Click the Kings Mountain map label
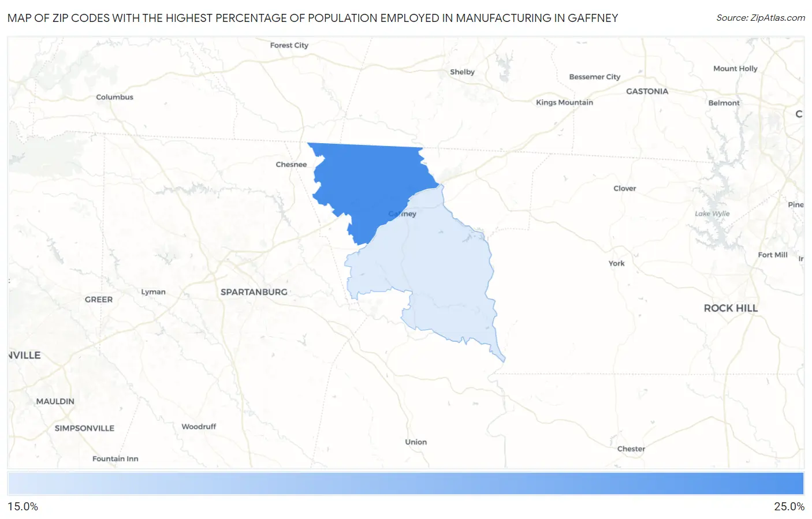This screenshot has height=519, width=812. point(564,102)
